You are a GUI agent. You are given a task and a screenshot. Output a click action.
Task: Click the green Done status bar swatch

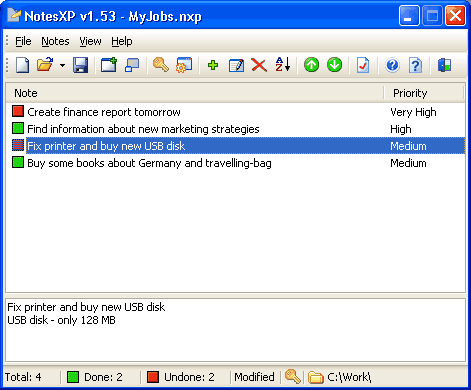click(73, 377)
